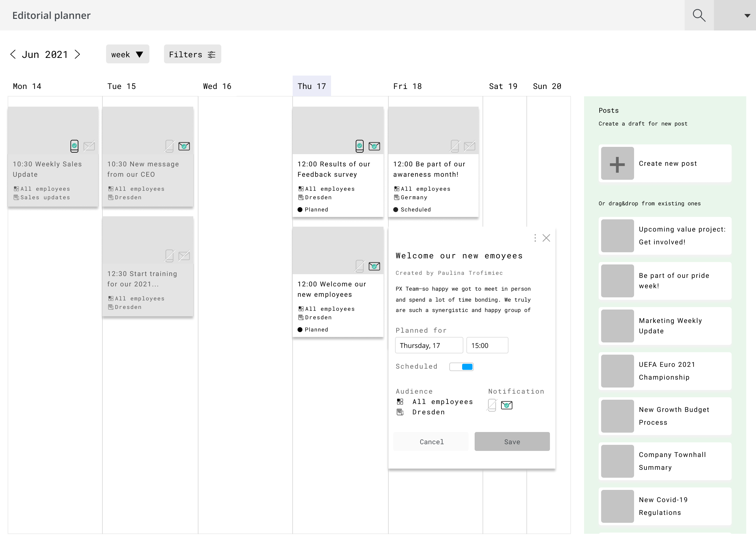Click the plus icon to create new post
Image resolution: width=756 pixels, height=549 pixels.
click(x=617, y=163)
